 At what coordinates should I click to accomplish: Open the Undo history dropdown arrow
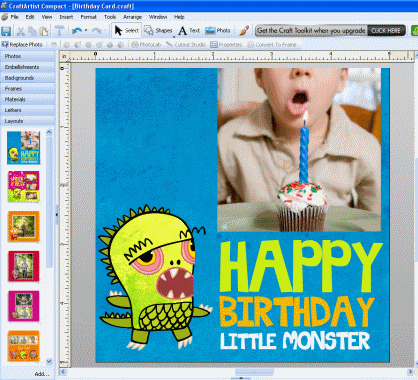pos(86,31)
